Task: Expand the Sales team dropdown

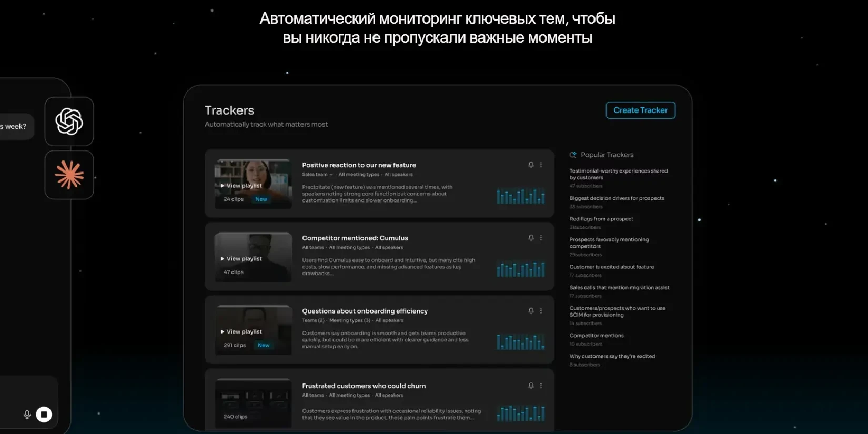Action: (317, 175)
